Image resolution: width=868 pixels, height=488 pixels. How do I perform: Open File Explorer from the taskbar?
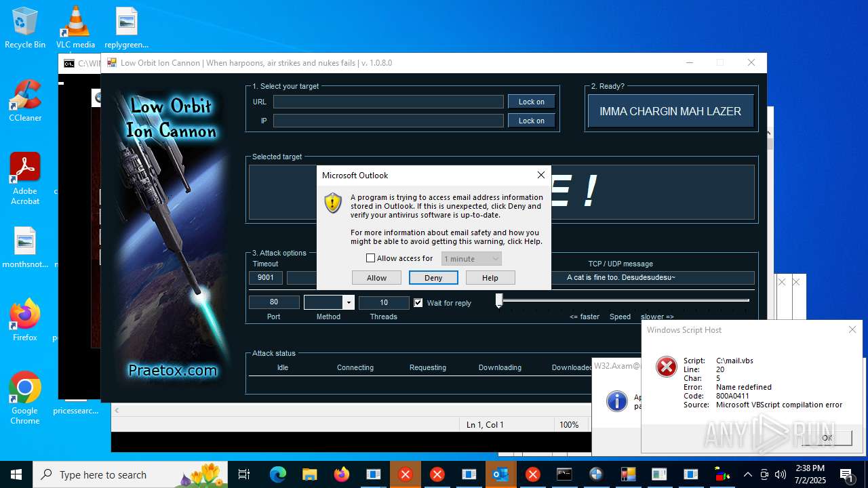(310, 474)
